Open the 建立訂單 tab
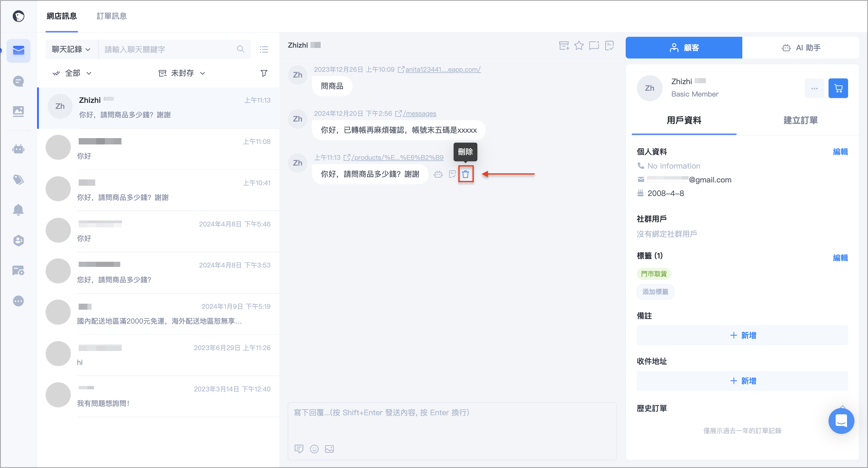This screenshot has height=468, width=868. 800,120
